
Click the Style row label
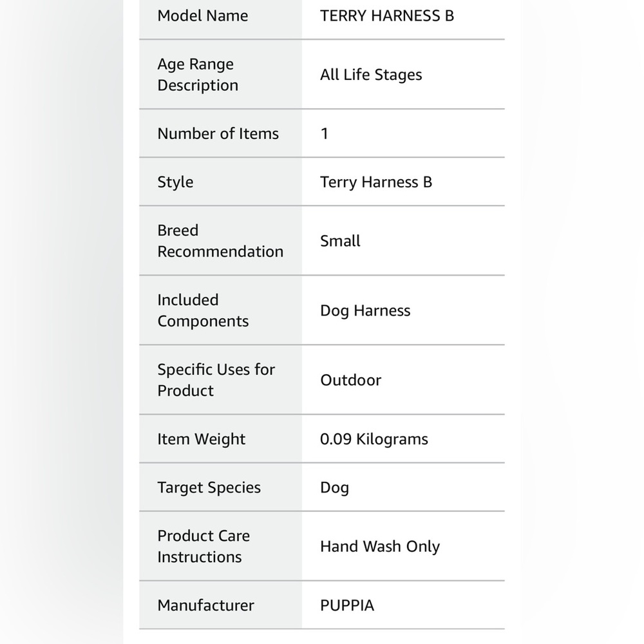[x=175, y=182]
